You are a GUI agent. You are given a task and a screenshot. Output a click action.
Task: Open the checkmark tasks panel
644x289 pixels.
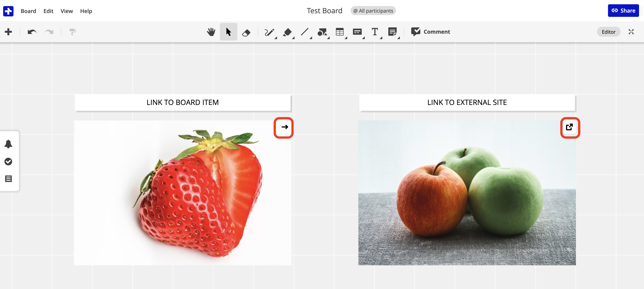pyautogui.click(x=8, y=162)
